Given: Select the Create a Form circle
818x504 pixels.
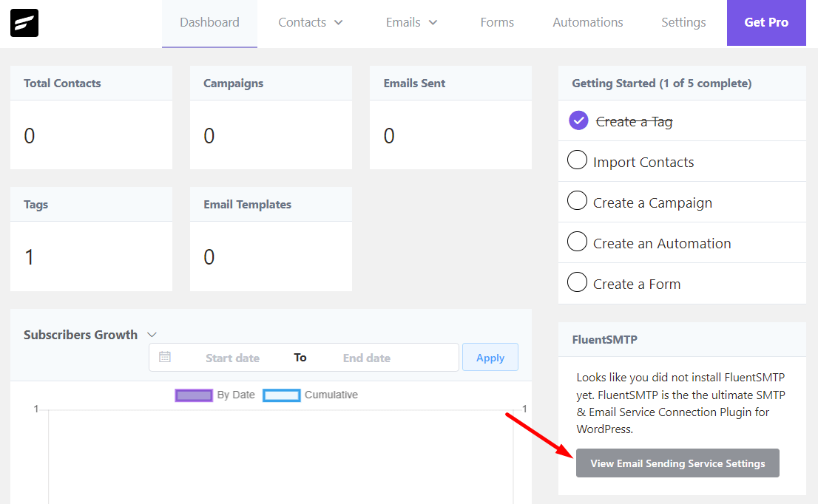Looking at the screenshot, I should coord(577,282).
